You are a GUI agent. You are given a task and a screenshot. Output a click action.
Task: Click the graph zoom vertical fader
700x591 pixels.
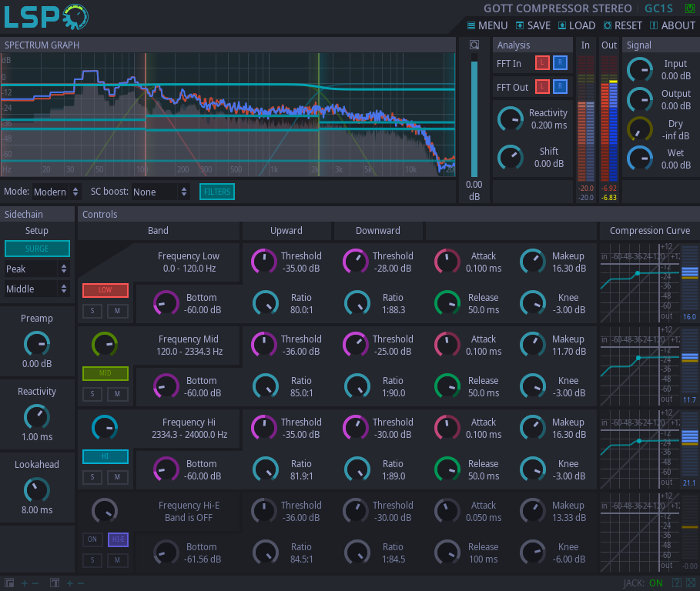pyautogui.click(x=474, y=115)
